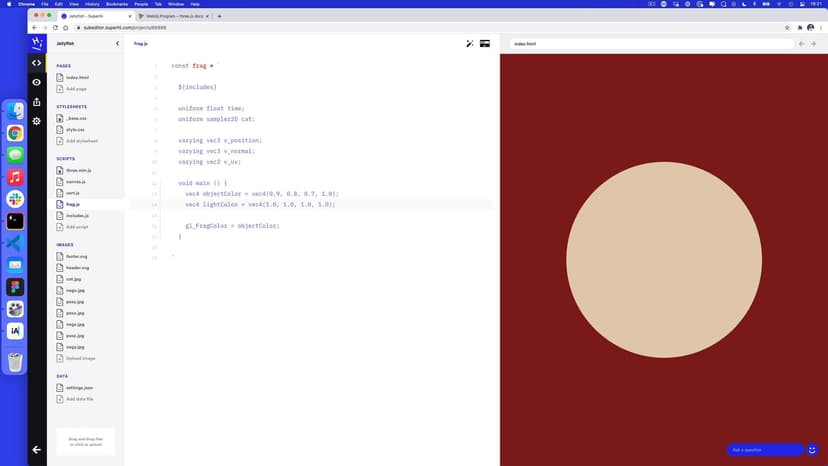Open project settings gear icon

(x=37, y=121)
